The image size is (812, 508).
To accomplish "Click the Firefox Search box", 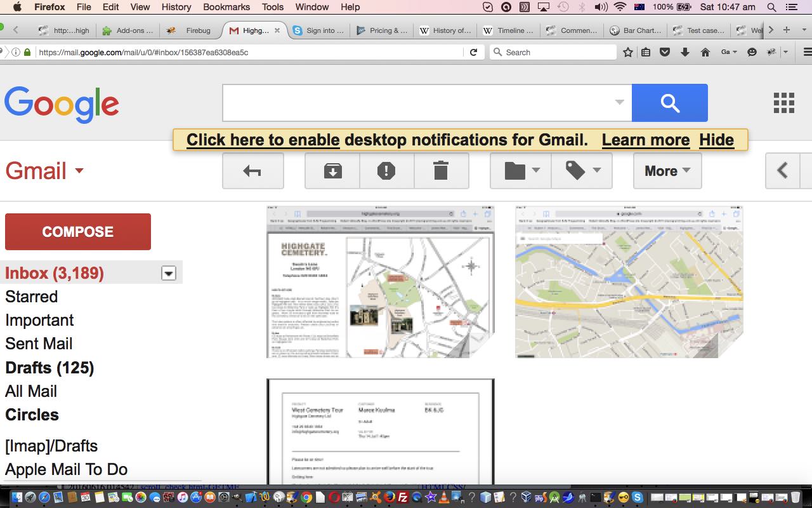I will coord(553,52).
